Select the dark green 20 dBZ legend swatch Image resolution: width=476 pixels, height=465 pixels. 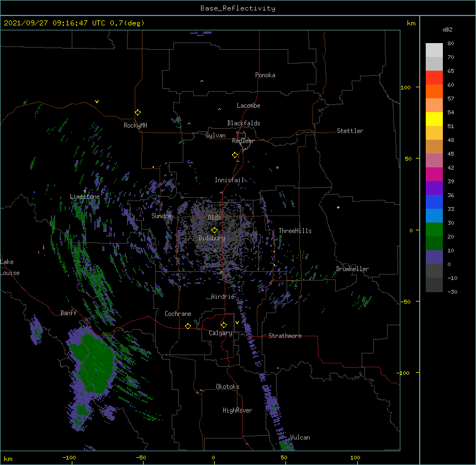click(434, 243)
